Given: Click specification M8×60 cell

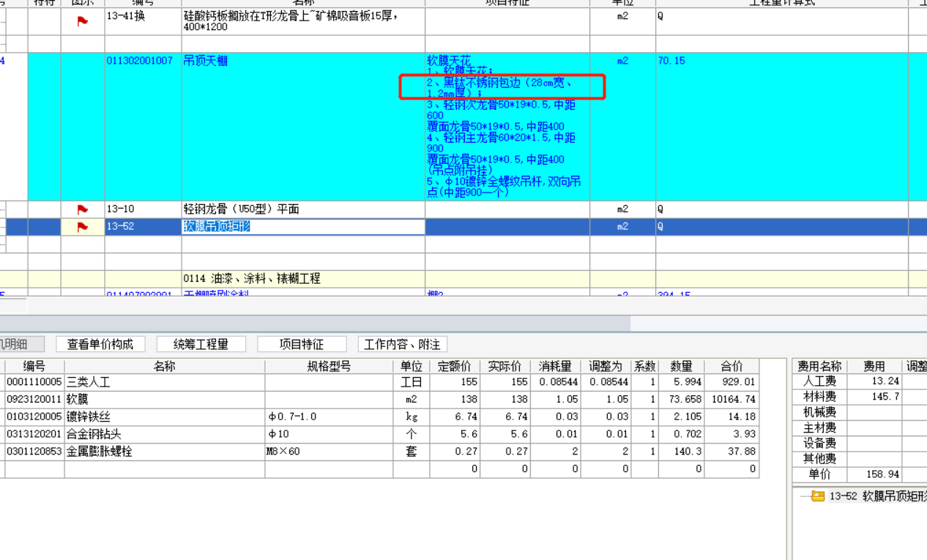Looking at the screenshot, I should (329, 452).
